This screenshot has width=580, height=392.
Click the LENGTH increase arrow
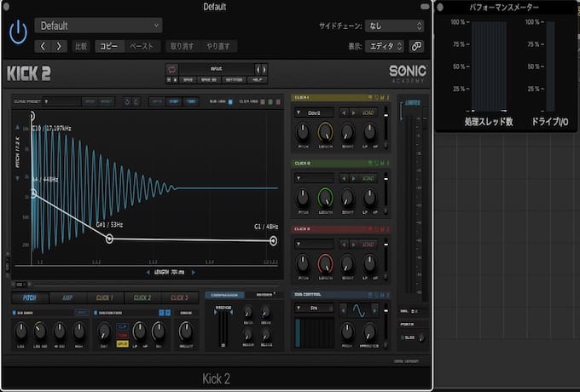pyautogui.click(x=194, y=273)
